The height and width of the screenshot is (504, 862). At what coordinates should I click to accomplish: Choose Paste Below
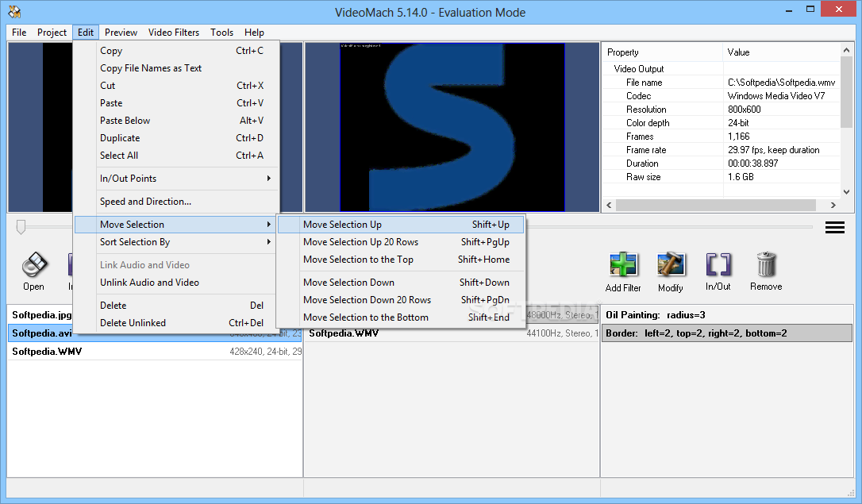(x=176, y=121)
